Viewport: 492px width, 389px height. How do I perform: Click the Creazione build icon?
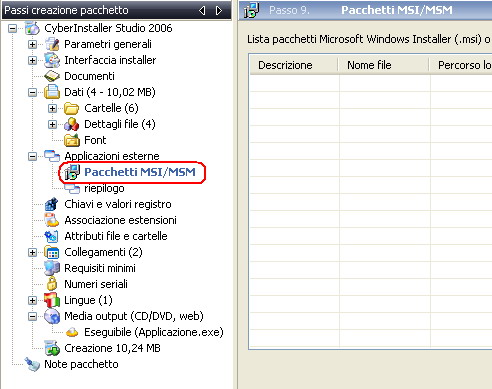pos(52,348)
